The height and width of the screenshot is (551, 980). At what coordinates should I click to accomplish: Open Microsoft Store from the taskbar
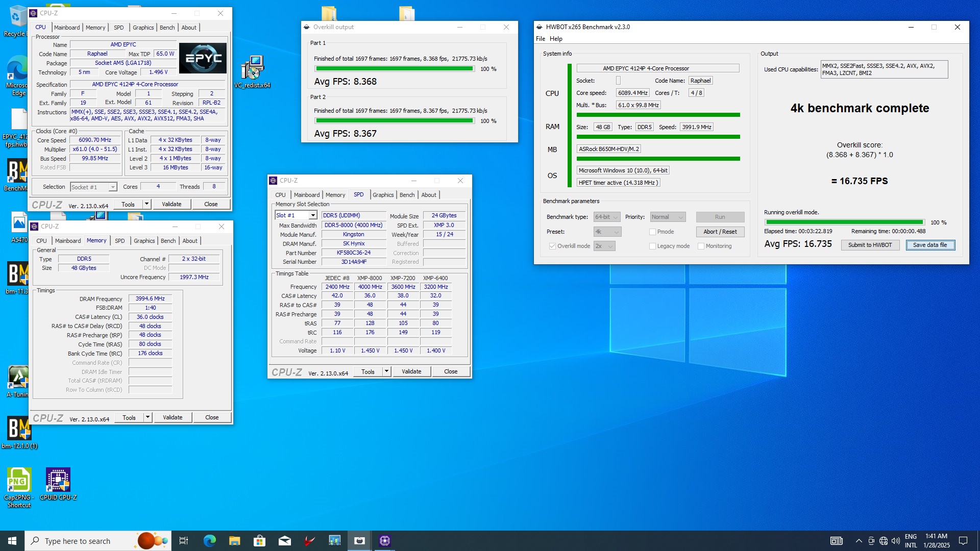click(x=259, y=541)
